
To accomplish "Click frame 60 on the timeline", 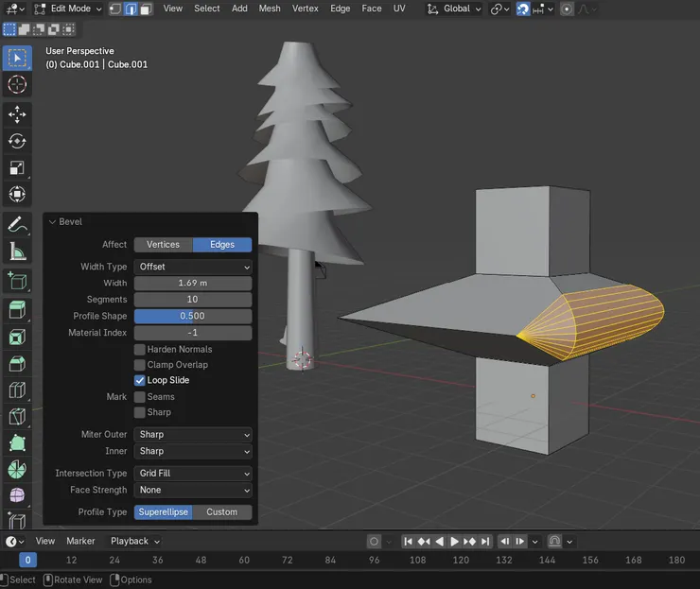I will click(244, 560).
